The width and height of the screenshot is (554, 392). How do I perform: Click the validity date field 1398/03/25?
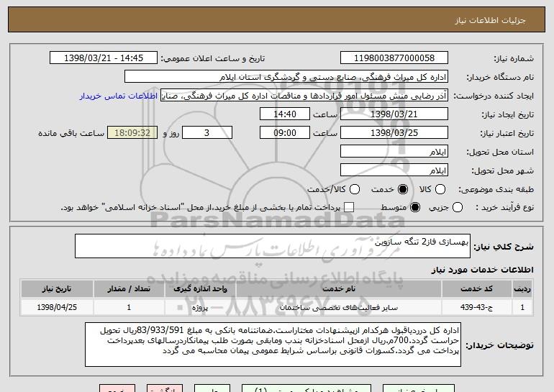click(394, 133)
